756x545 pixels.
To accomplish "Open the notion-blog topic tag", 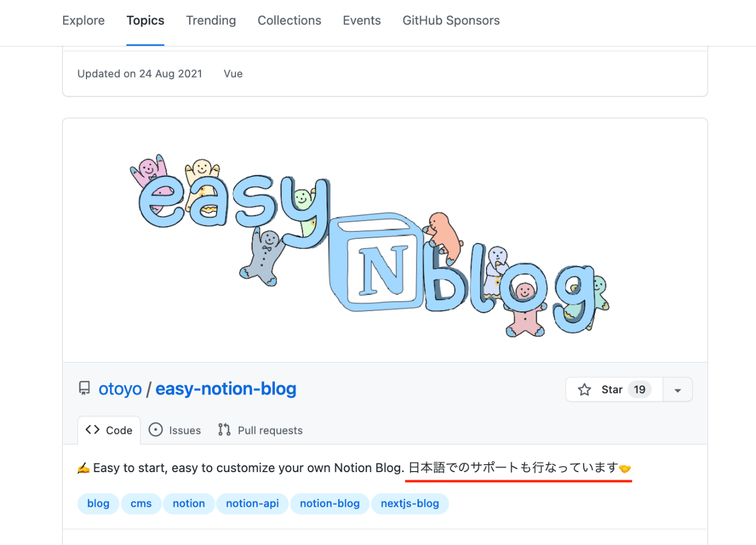I will pyautogui.click(x=330, y=503).
